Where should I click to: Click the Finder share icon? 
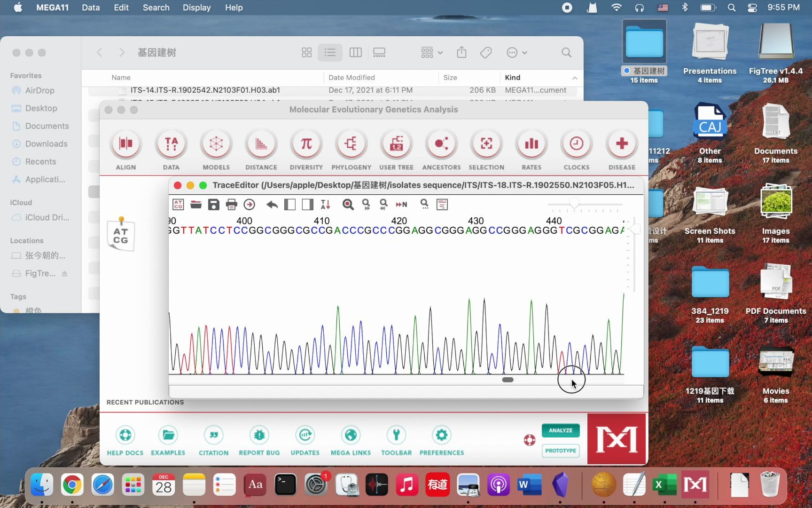461,52
